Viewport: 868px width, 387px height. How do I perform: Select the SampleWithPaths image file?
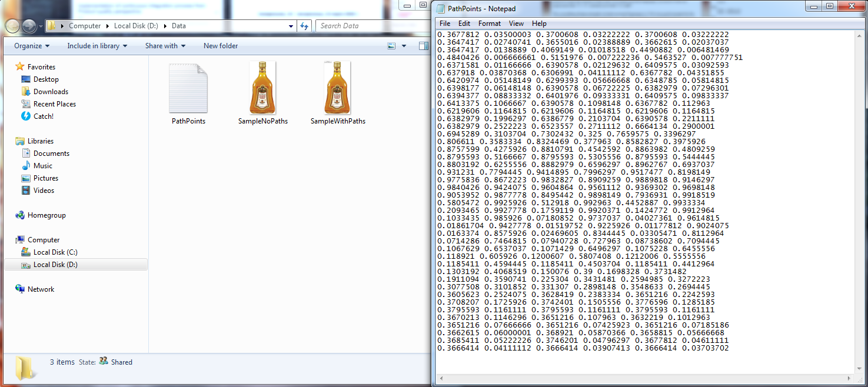click(337, 88)
